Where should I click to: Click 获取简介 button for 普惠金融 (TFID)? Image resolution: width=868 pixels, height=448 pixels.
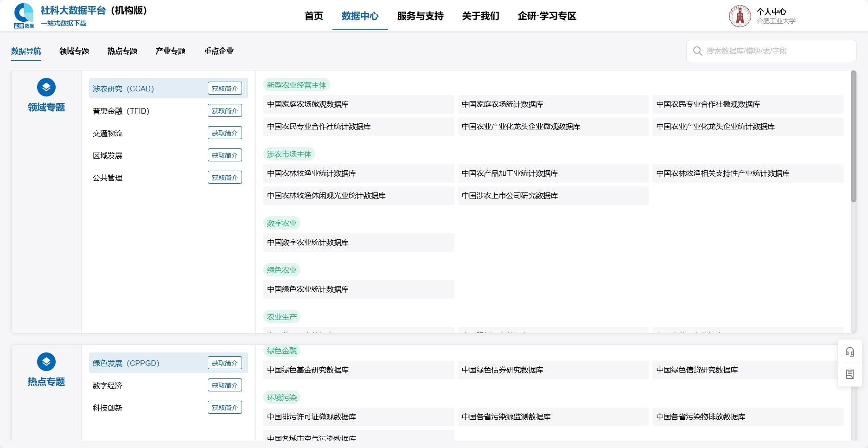[x=224, y=111]
